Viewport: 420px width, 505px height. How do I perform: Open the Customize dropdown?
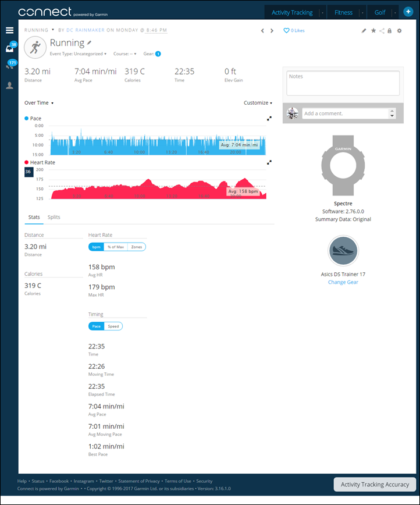click(258, 103)
